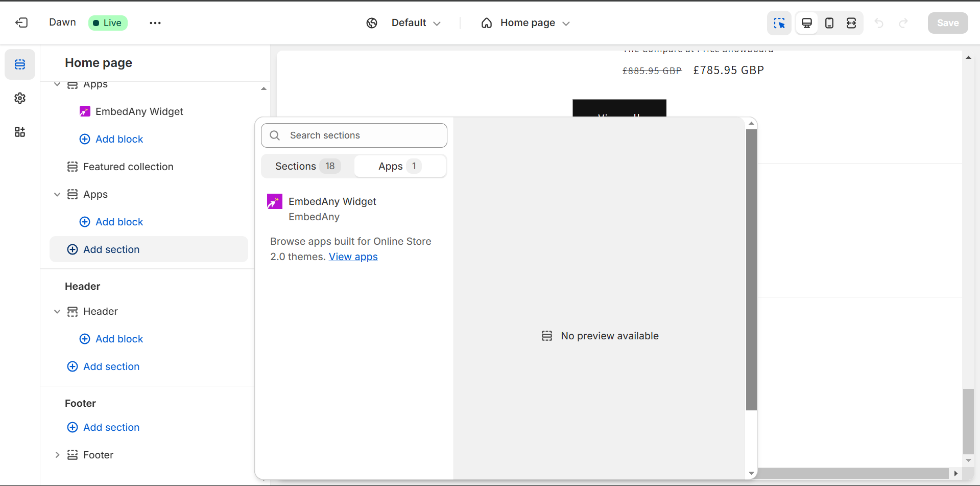980x486 pixels.
Task: Select the Sections sidebar icon
Action: [20, 64]
